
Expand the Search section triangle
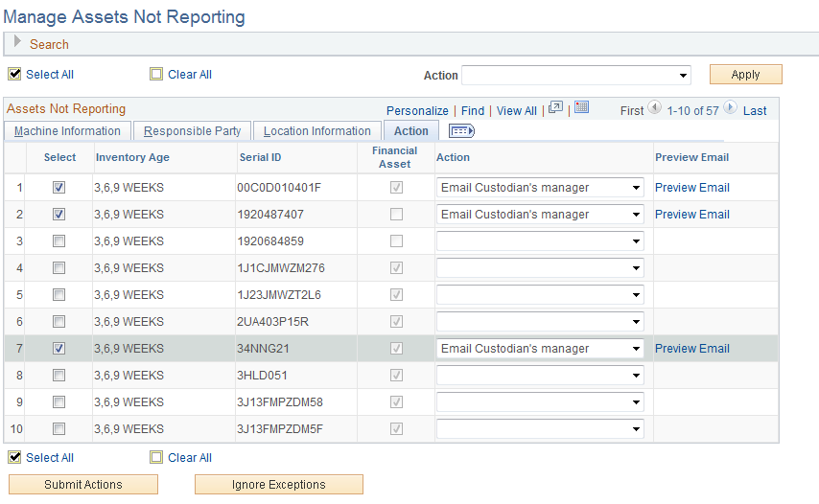click(17, 41)
